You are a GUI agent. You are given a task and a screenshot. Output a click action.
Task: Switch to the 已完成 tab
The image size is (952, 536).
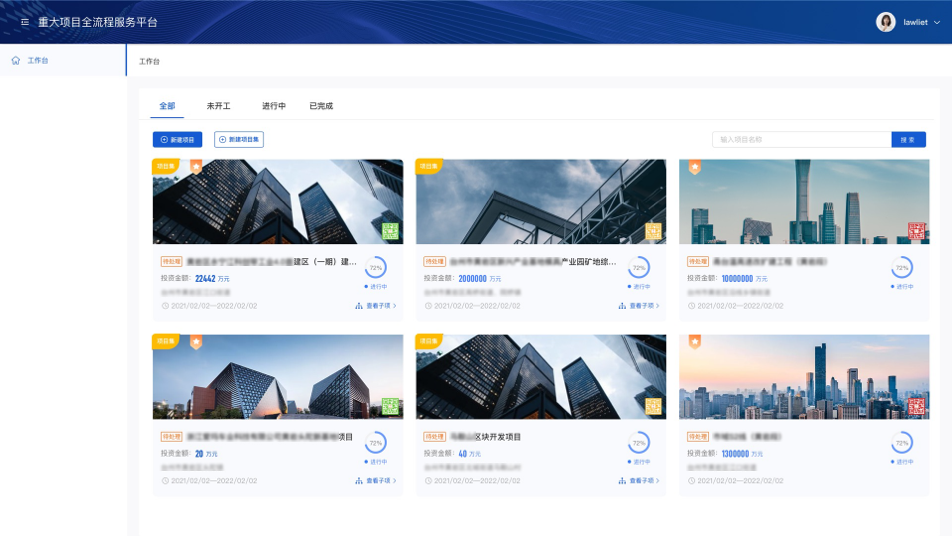[x=321, y=106]
